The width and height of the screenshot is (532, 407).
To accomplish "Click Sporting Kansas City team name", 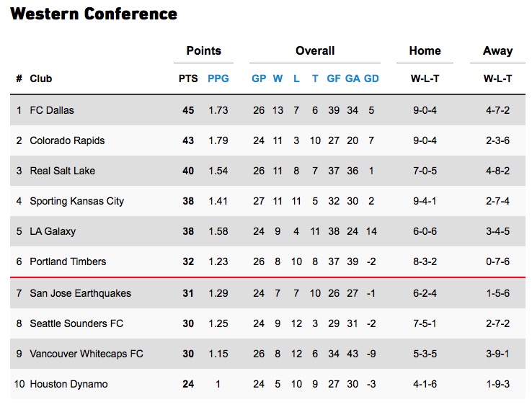I will pyautogui.click(x=76, y=201).
